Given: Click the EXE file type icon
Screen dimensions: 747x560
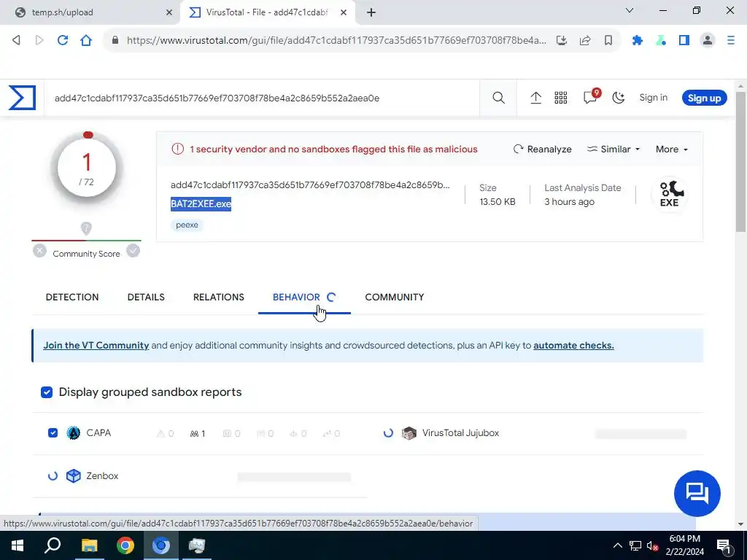Looking at the screenshot, I should coord(670,193).
